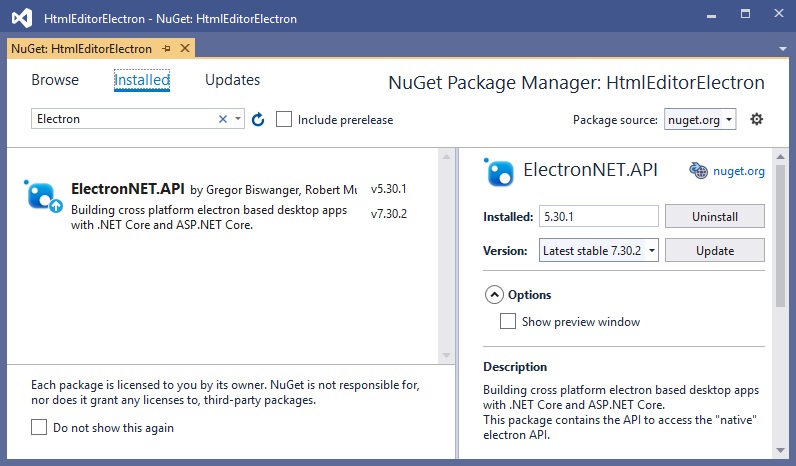Click the Visual Studio logo icon
The height and width of the screenshot is (466, 796).
tap(22, 18)
